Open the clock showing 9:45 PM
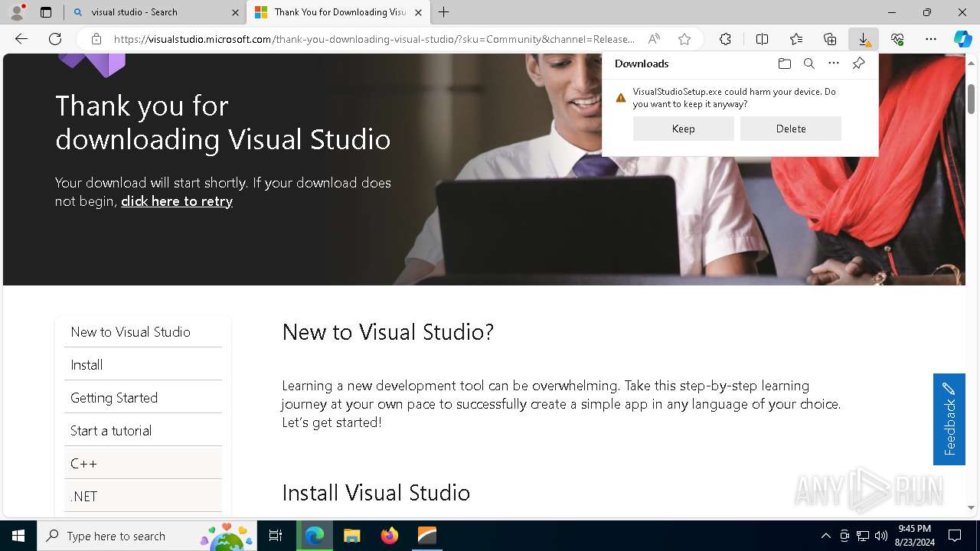The width and height of the screenshot is (980, 551). [x=914, y=536]
